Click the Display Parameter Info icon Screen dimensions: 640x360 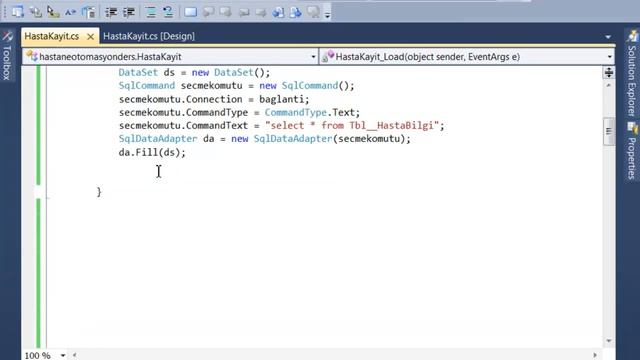pyautogui.click(x=35, y=12)
